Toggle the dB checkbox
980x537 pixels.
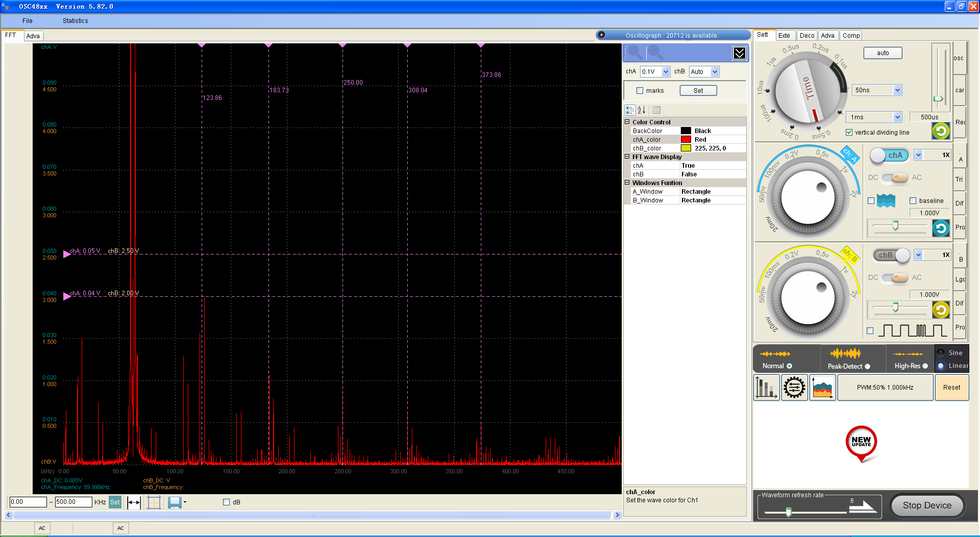tap(227, 502)
